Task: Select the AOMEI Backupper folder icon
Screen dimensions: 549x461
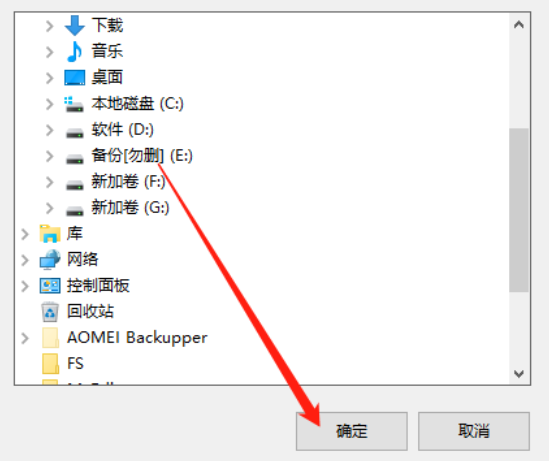Action: (x=50, y=338)
